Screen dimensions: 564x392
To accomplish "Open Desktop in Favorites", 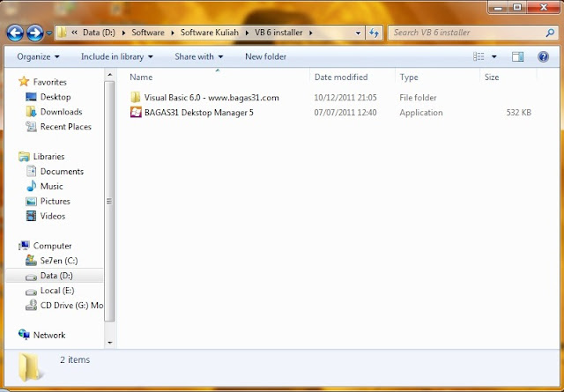I will coord(56,97).
